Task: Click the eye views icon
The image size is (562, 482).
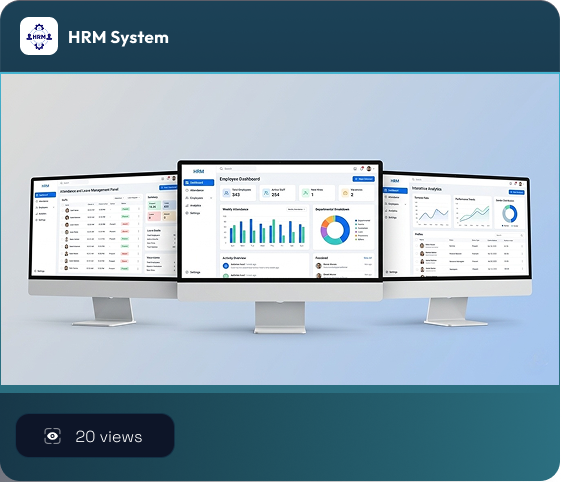Action: pos(52,436)
